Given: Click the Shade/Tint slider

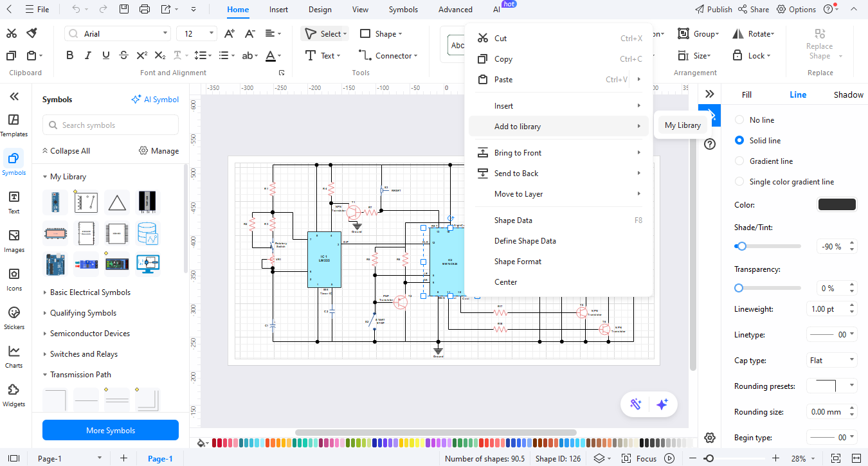Looking at the screenshot, I should [768, 246].
